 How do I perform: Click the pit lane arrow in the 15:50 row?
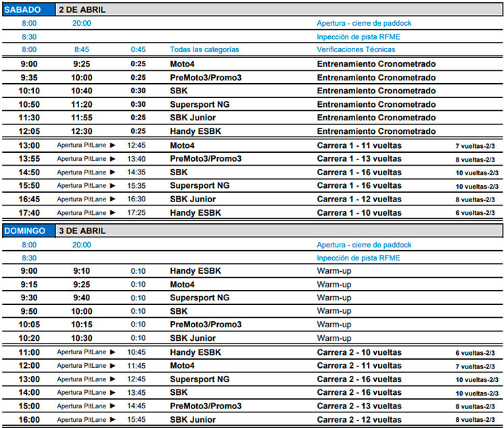click(112, 186)
